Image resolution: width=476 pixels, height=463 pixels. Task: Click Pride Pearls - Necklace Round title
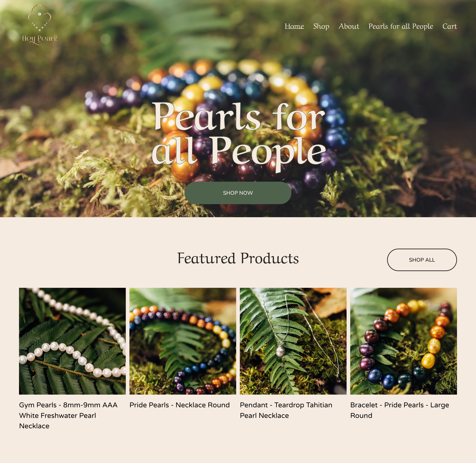(x=179, y=405)
